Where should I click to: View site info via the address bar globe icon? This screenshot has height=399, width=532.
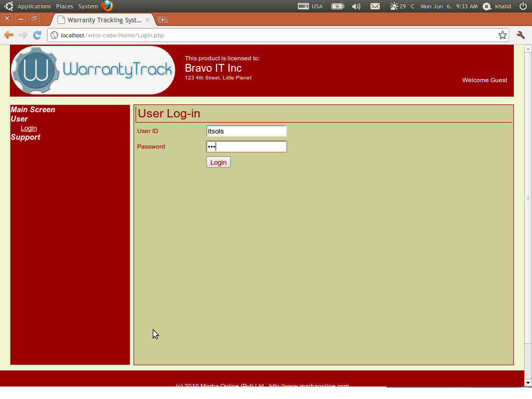tap(54, 35)
